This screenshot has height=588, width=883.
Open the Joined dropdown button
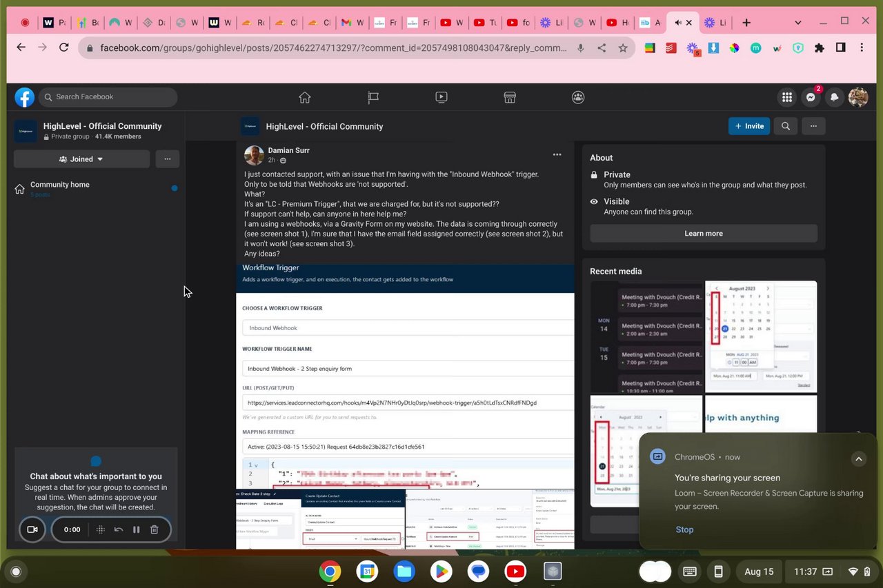tap(81, 159)
